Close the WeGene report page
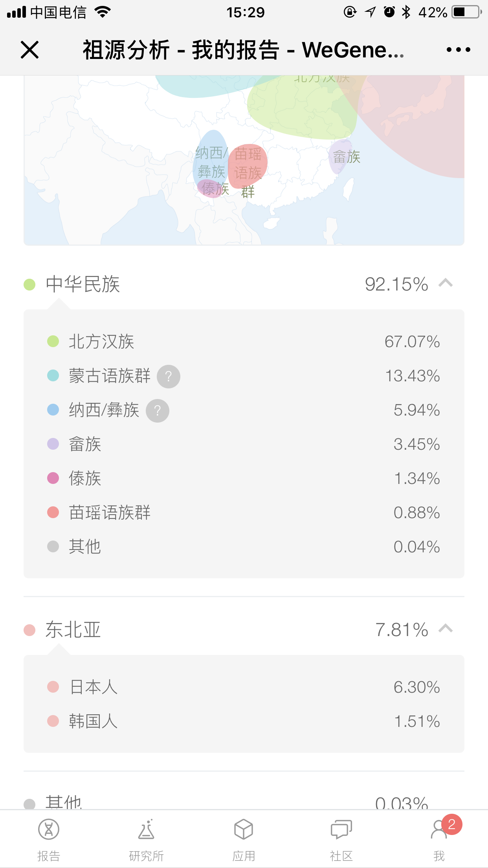The height and width of the screenshot is (868, 488). [29, 50]
